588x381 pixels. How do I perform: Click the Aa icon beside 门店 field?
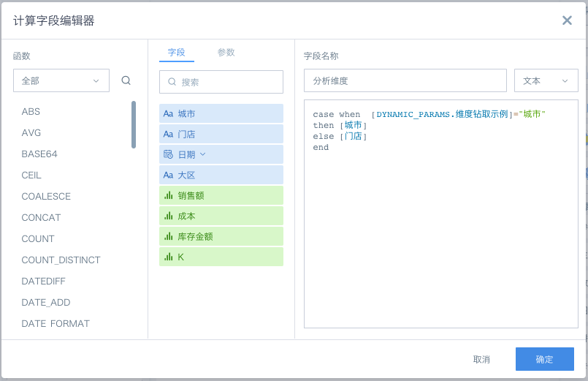(168, 134)
